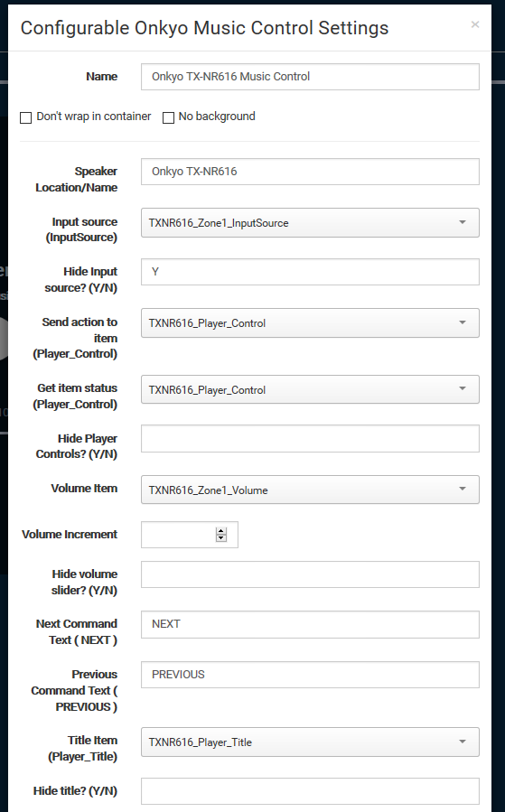Open the Input source dropdown

tap(310, 223)
